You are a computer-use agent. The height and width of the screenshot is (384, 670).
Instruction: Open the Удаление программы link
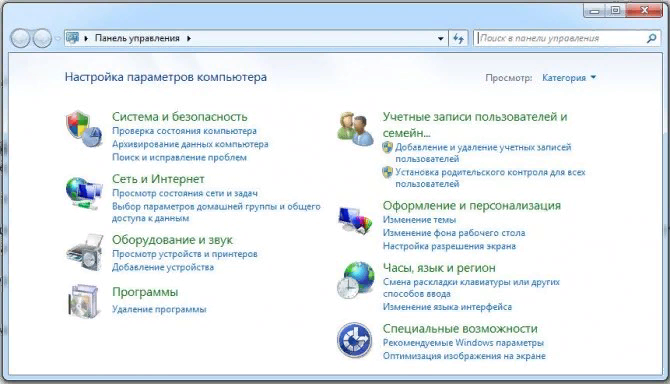coord(159,309)
